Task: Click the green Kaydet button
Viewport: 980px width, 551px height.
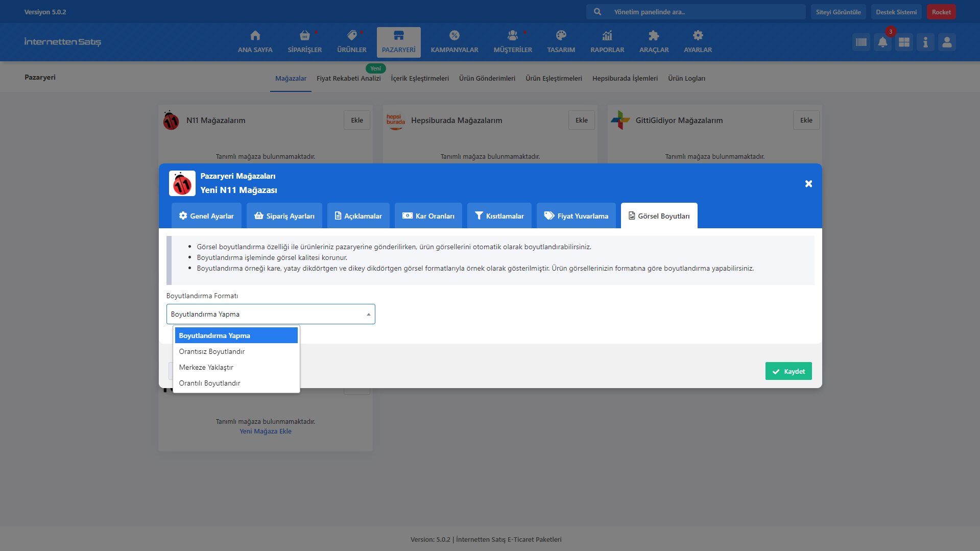Action: click(x=788, y=371)
